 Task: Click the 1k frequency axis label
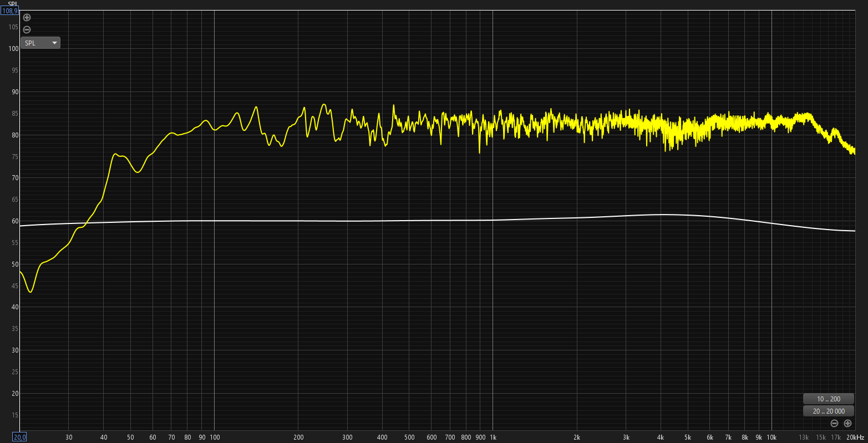coord(493,437)
